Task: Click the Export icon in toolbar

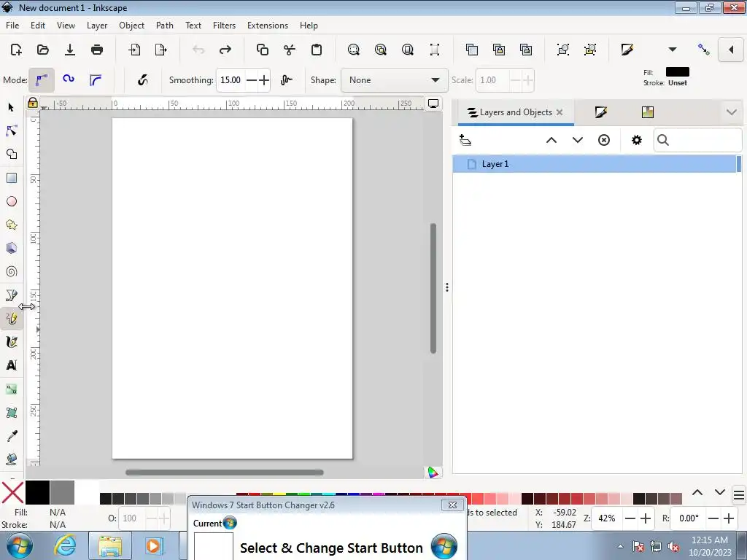Action: tap(161, 50)
